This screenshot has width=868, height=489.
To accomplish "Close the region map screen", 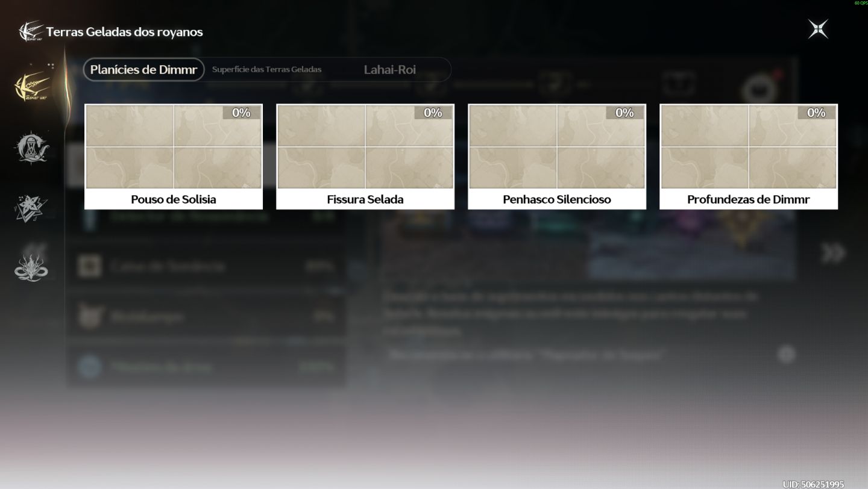I will tap(818, 29).
